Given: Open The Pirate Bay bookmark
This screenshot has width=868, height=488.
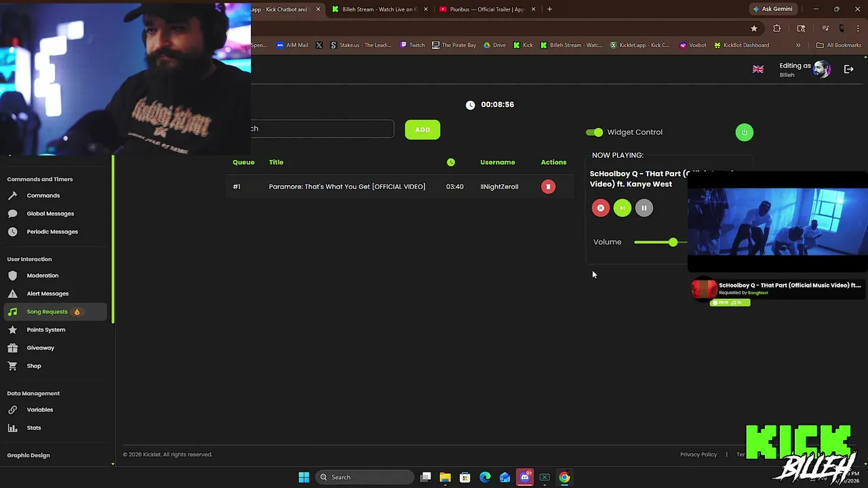Looking at the screenshot, I should 454,45.
